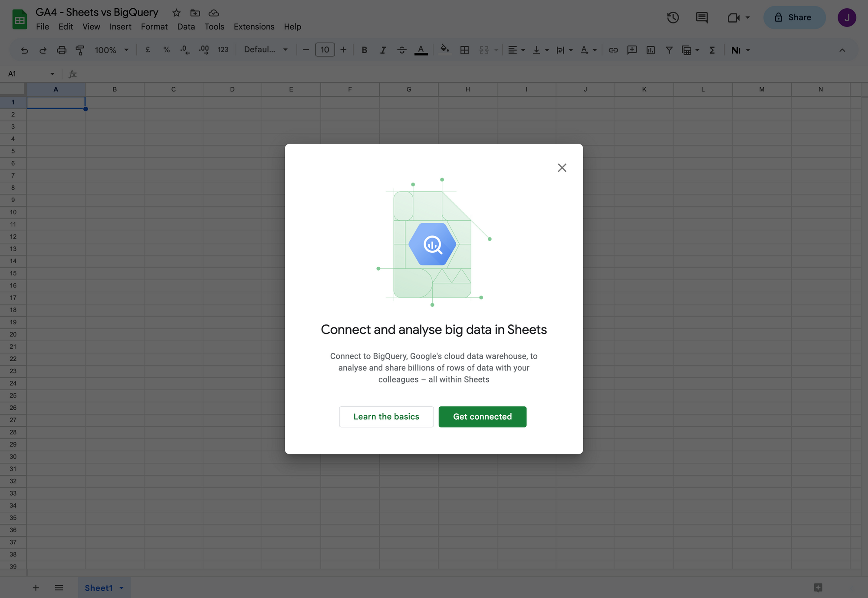Decrease font size with minus button
The width and height of the screenshot is (868, 598).
[306, 50]
